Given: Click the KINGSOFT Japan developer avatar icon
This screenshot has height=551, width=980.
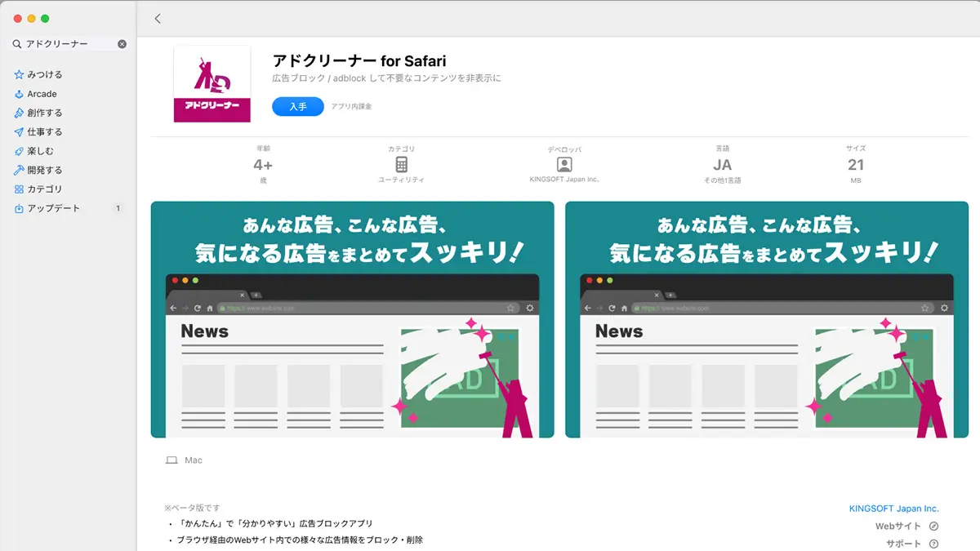Looking at the screenshot, I should [563, 166].
